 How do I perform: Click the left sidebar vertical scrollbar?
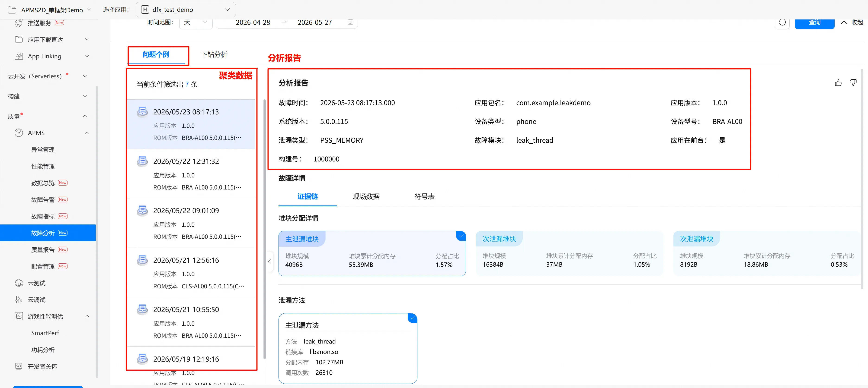[x=97, y=232]
